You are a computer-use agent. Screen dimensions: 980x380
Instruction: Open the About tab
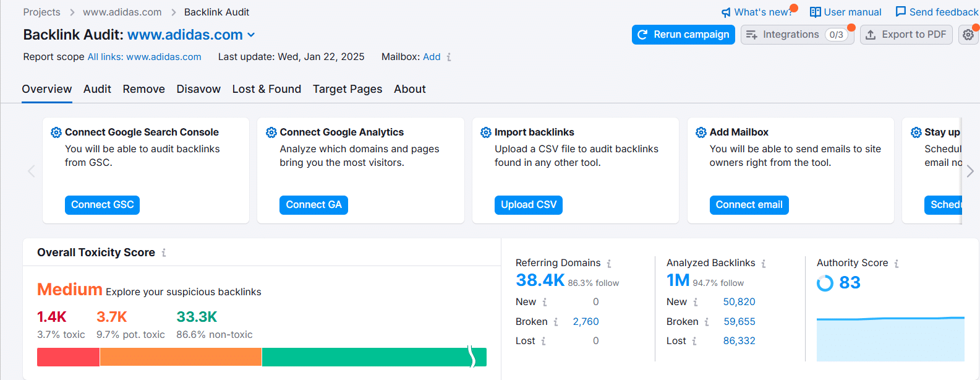tap(410, 89)
